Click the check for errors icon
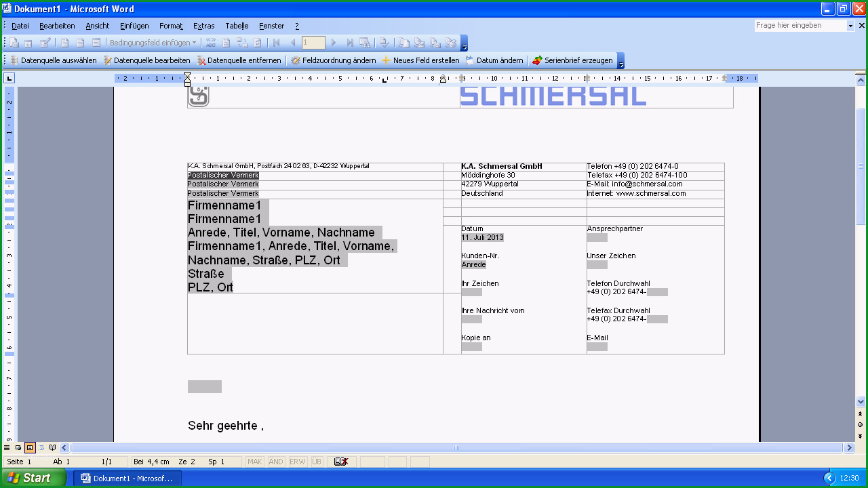 click(x=384, y=43)
